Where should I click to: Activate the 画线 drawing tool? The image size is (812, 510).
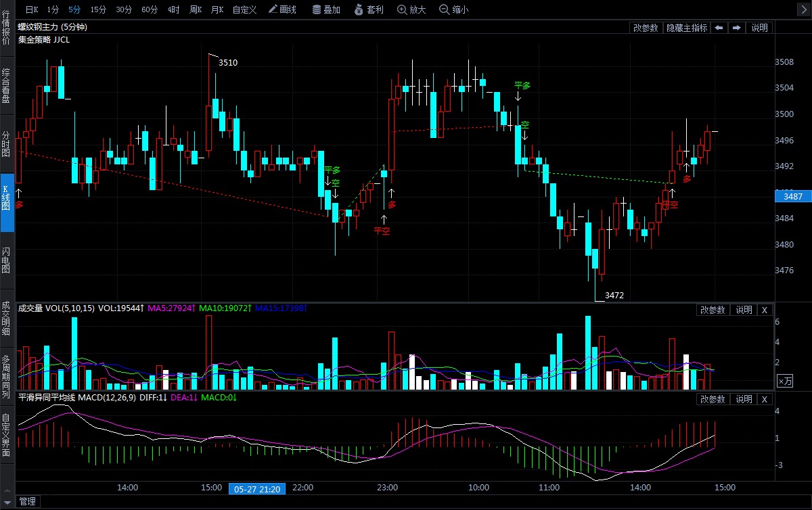coord(282,9)
